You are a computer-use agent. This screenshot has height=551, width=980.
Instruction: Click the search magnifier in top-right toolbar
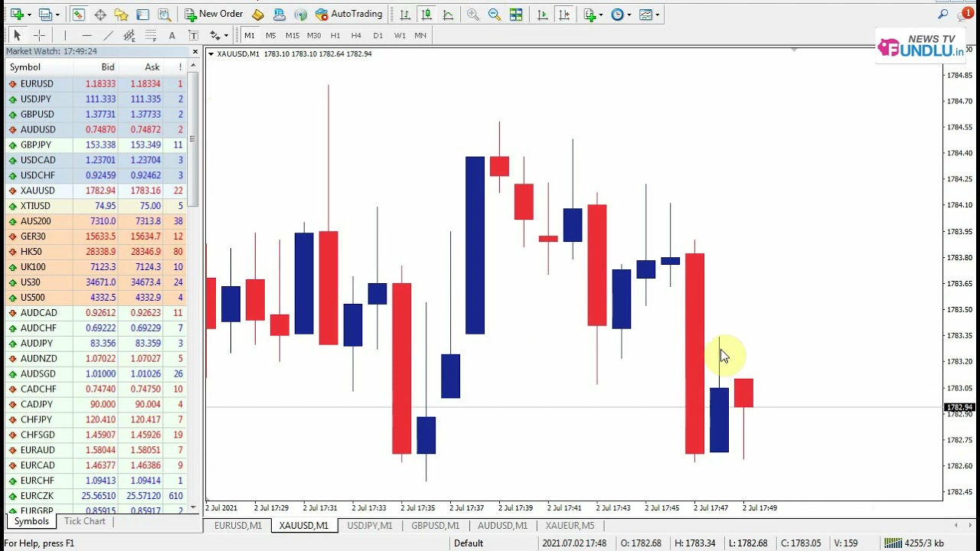click(x=942, y=14)
